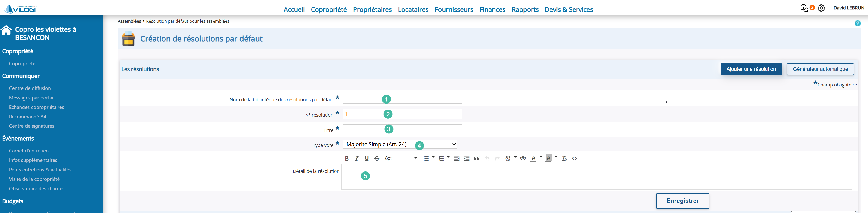Toggle bold formatting in the editor
Image resolution: width=868 pixels, height=213 pixels.
(347, 158)
